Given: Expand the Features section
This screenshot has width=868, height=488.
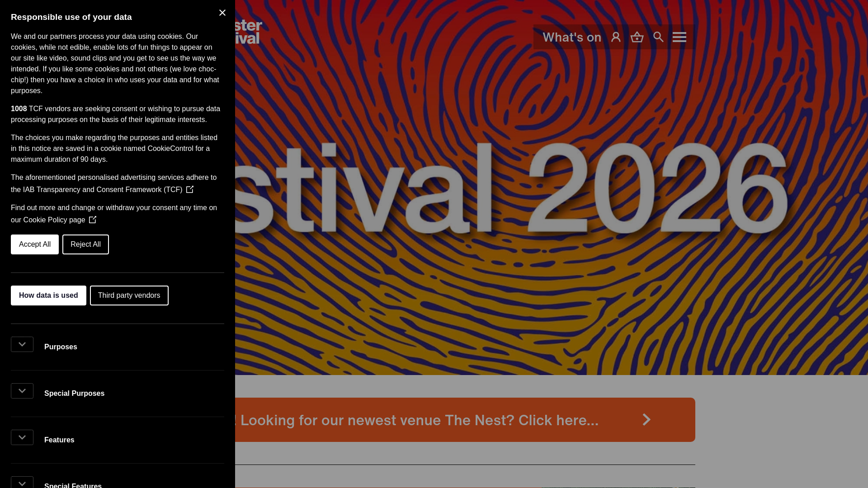Looking at the screenshot, I should click(x=22, y=437).
